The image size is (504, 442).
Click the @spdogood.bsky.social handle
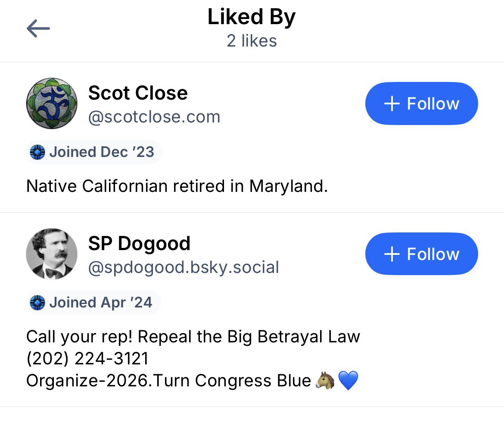[184, 267]
